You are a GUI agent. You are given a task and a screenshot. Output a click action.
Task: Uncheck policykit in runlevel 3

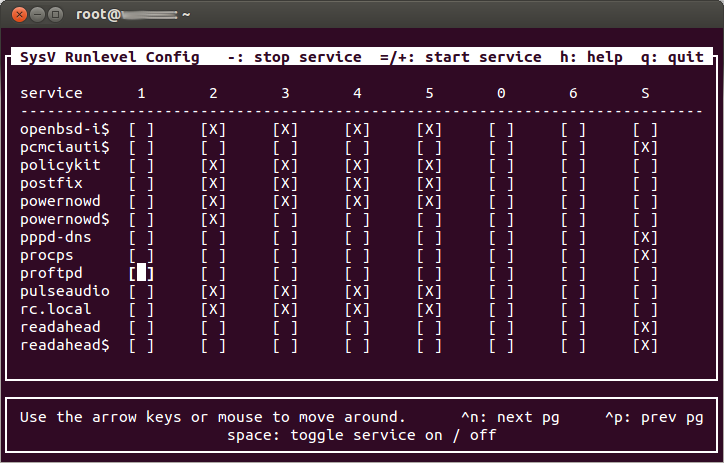tap(285, 165)
